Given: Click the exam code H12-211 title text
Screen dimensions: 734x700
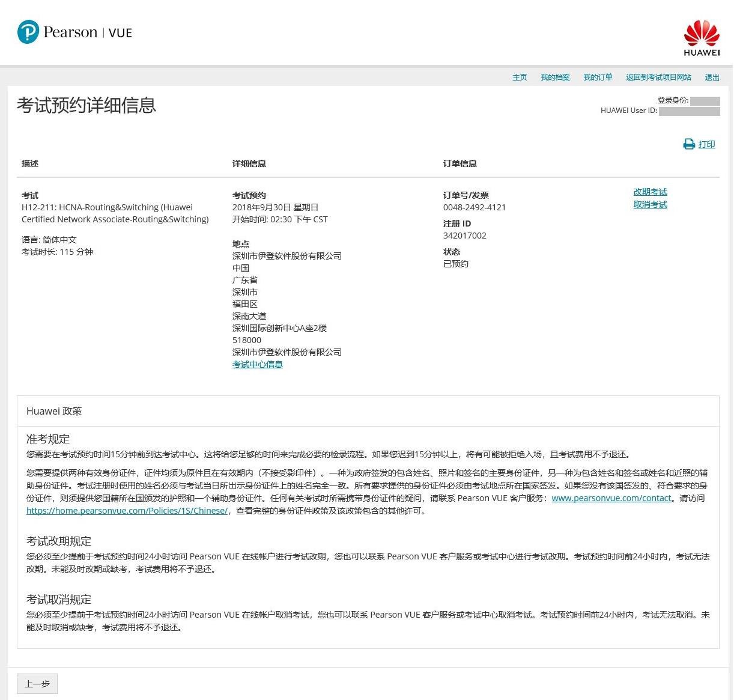Looking at the screenshot, I should coord(115,213).
